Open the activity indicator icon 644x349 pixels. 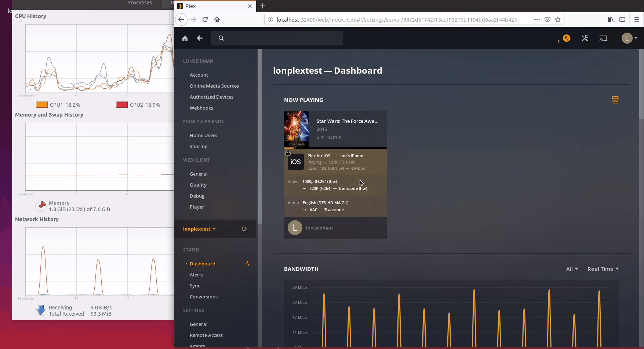[x=567, y=38]
